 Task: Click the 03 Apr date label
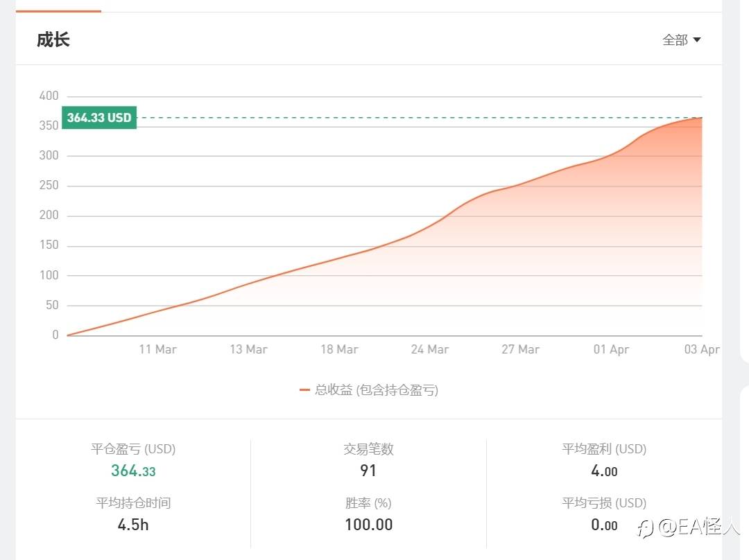pos(701,349)
